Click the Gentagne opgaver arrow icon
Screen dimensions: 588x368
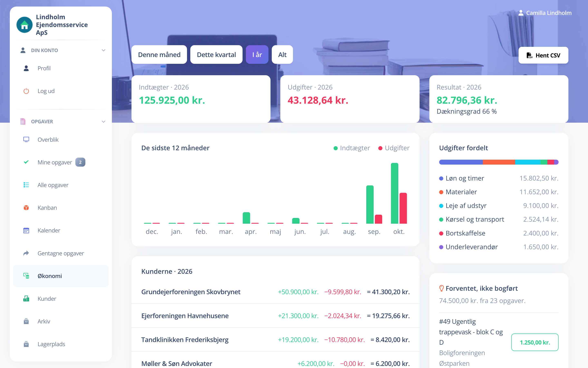pyautogui.click(x=26, y=253)
